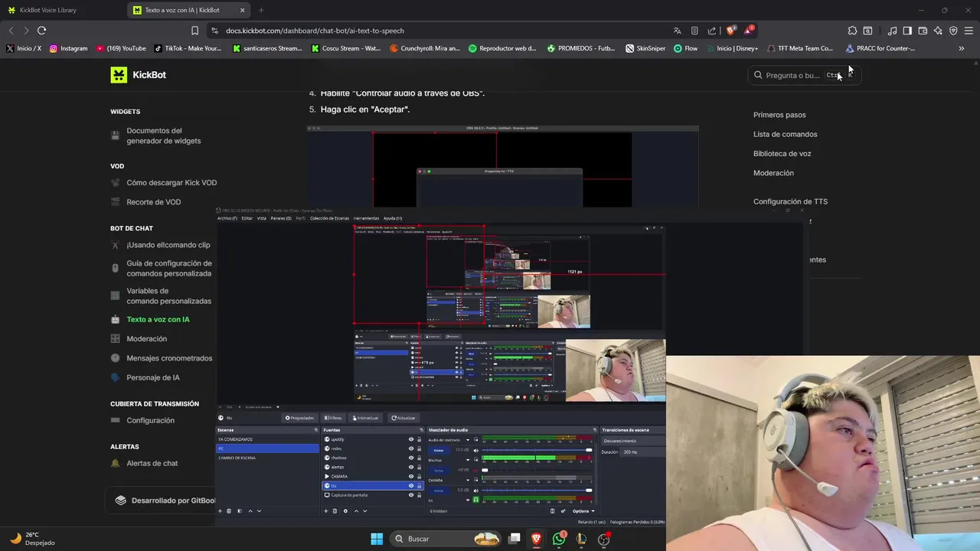Click the OBS Filtros button
This screenshot has width=980, height=551.
coord(333,418)
